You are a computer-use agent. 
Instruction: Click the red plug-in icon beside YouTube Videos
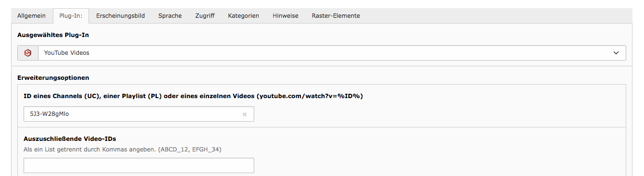click(28, 53)
